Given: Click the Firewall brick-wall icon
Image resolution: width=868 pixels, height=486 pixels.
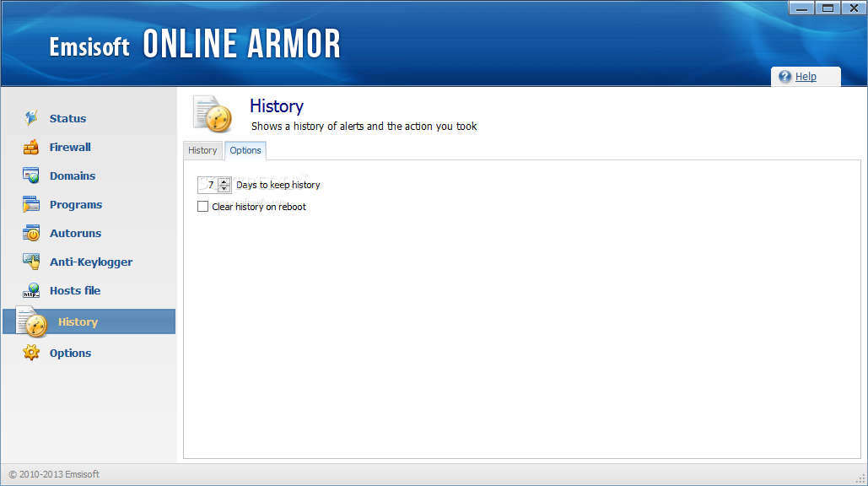Looking at the screenshot, I should (31, 147).
